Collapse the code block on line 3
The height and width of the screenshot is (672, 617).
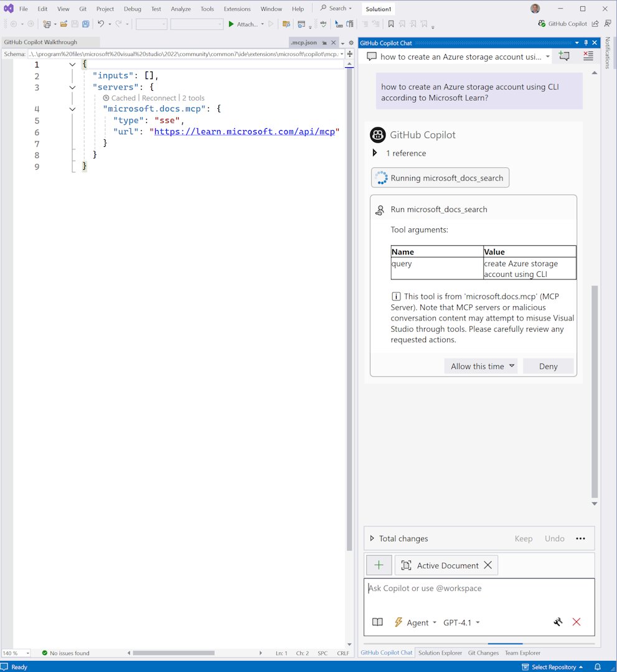tap(72, 87)
